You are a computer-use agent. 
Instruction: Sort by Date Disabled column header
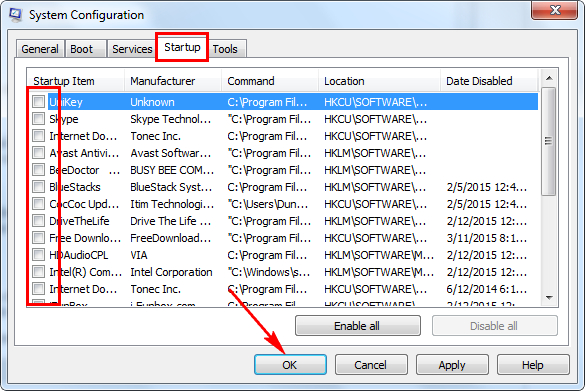(489, 81)
